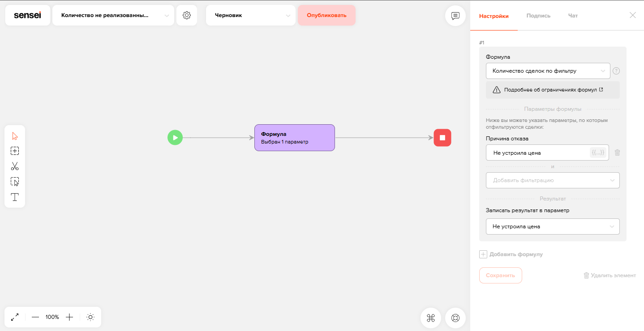Open the help lifebuoy icon

tap(455, 318)
